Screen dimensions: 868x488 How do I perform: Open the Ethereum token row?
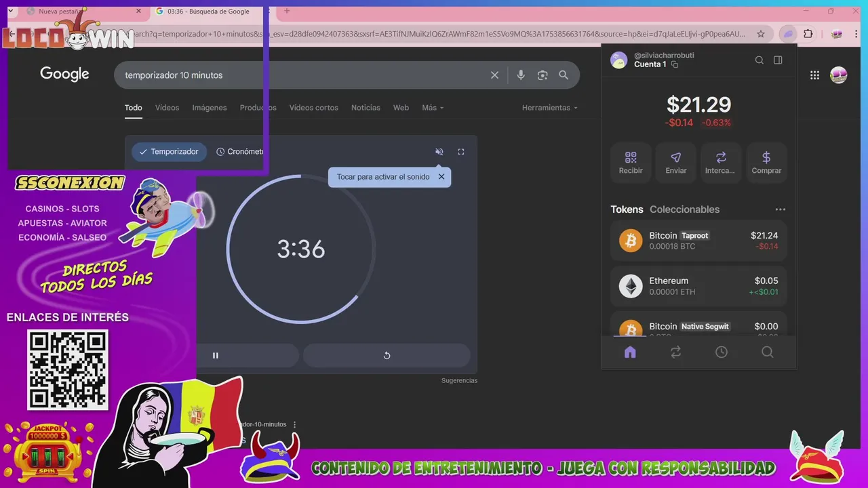coord(698,286)
